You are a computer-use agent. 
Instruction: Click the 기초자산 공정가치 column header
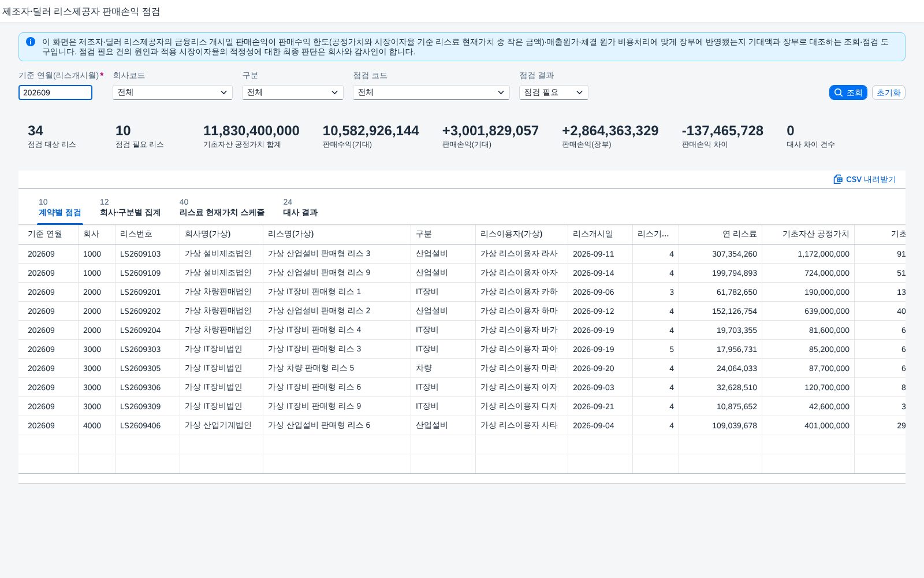click(808, 234)
